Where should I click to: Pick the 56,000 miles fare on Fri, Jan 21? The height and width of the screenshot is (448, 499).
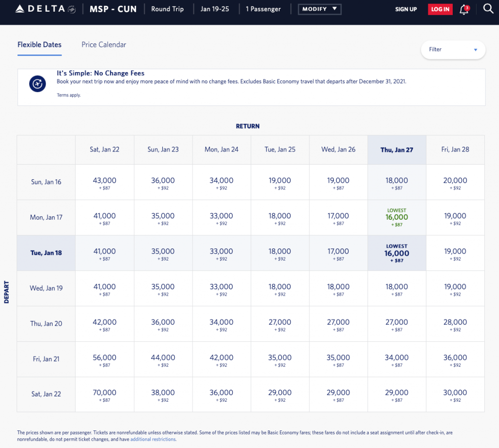(x=104, y=359)
